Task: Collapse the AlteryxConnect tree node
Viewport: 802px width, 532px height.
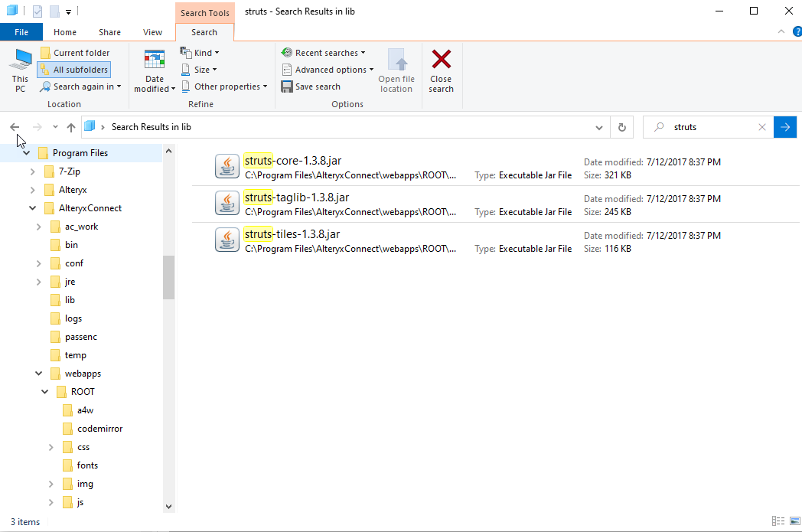Action: [32, 207]
